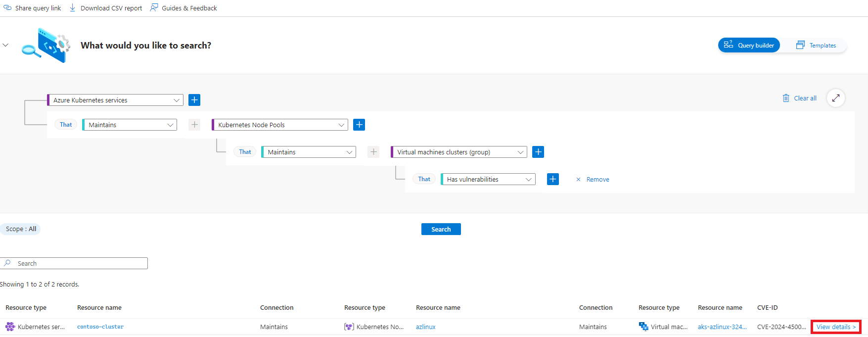Click the first Connection column header
This screenshot has height=337, width=868.
pos(277,307)
